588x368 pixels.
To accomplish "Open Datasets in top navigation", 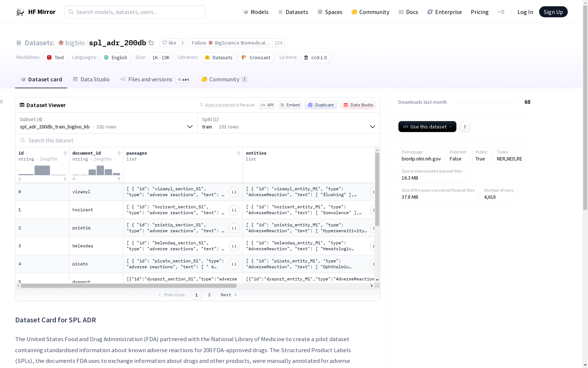I will 293,12.
